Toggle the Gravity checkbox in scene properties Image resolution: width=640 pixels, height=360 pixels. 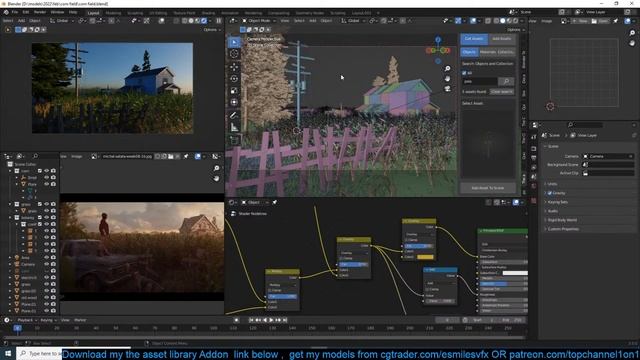550,193
